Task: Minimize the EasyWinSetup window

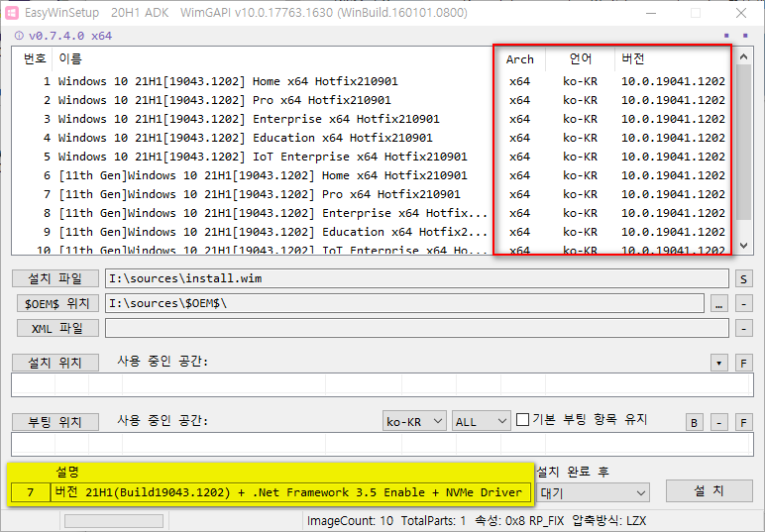Action: 651,13
